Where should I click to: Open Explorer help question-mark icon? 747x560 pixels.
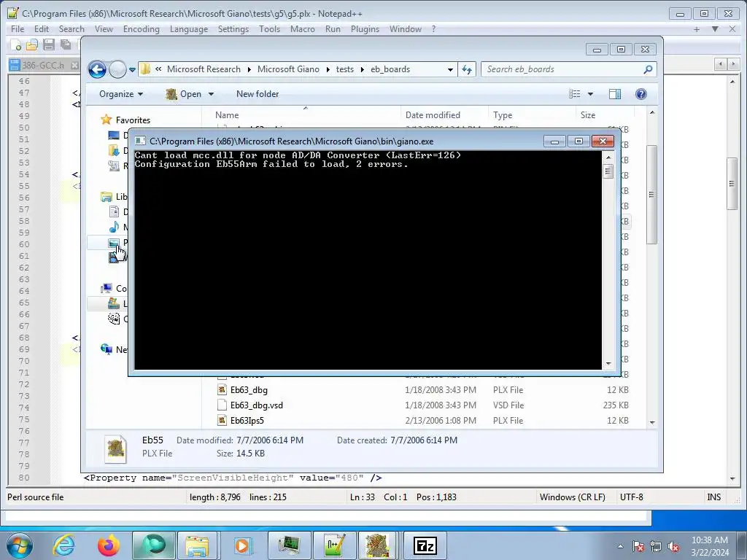click(640, 94)
